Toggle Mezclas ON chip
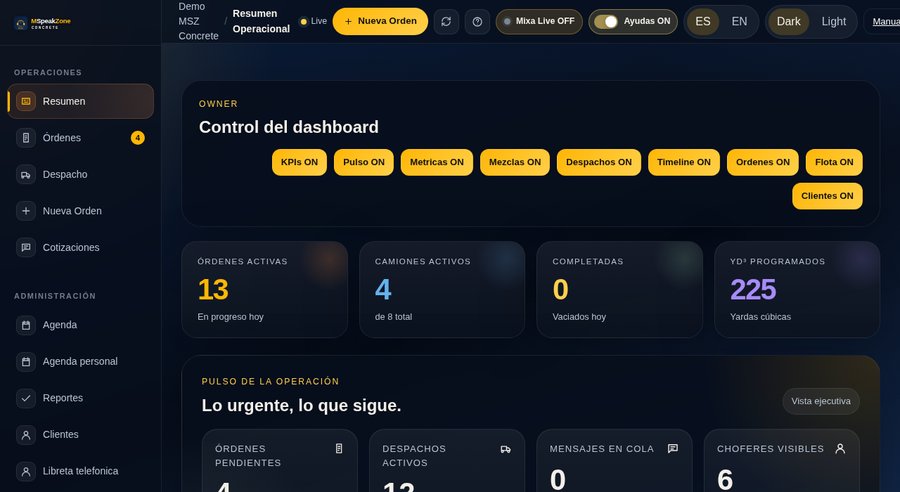 515,162
